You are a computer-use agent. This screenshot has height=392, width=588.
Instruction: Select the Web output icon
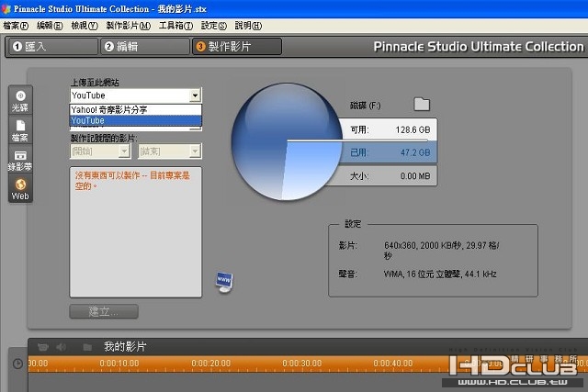20,189
